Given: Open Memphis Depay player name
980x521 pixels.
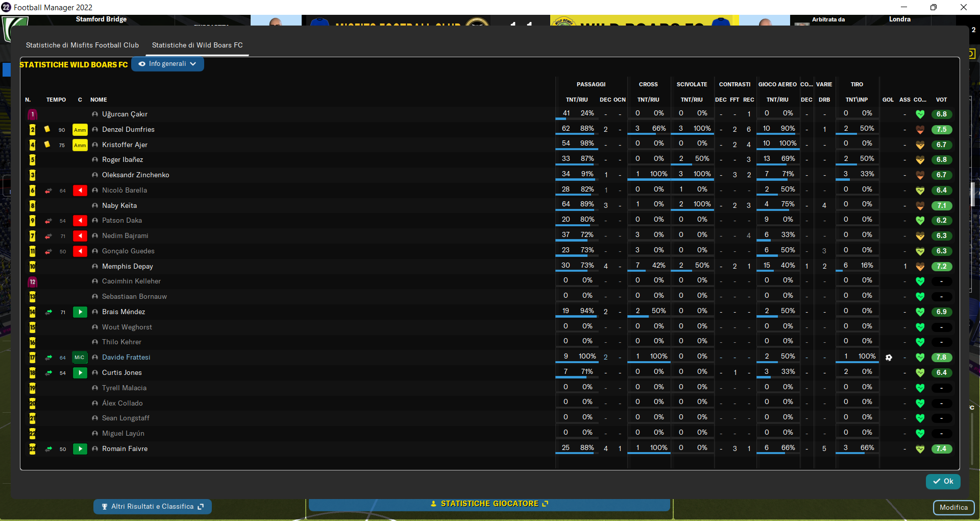Looking at the screenshot, I should click(x=128, y=266).
